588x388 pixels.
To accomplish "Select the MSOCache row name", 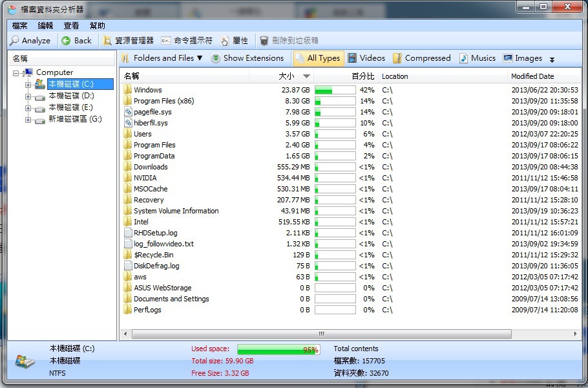I will point(151,189).
